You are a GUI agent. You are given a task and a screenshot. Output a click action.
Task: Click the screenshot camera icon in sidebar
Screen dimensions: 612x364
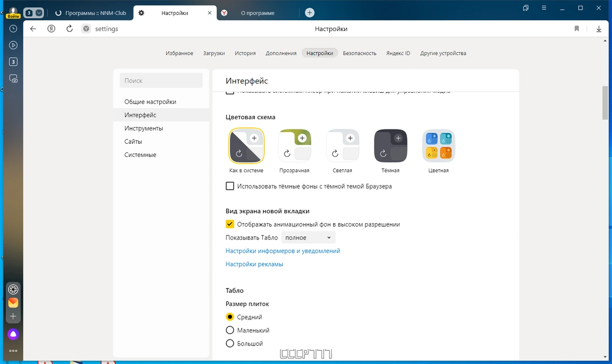[13, 79]
